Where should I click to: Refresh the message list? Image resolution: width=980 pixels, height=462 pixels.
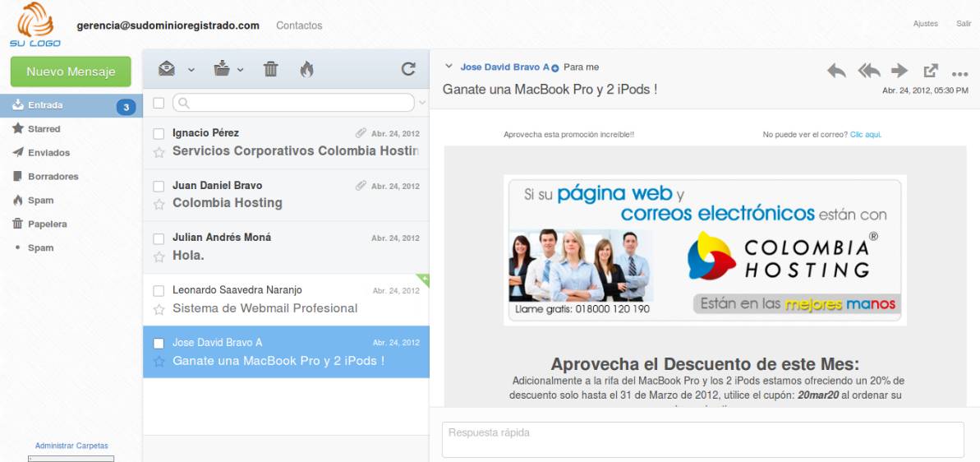[x=408, y=70]
